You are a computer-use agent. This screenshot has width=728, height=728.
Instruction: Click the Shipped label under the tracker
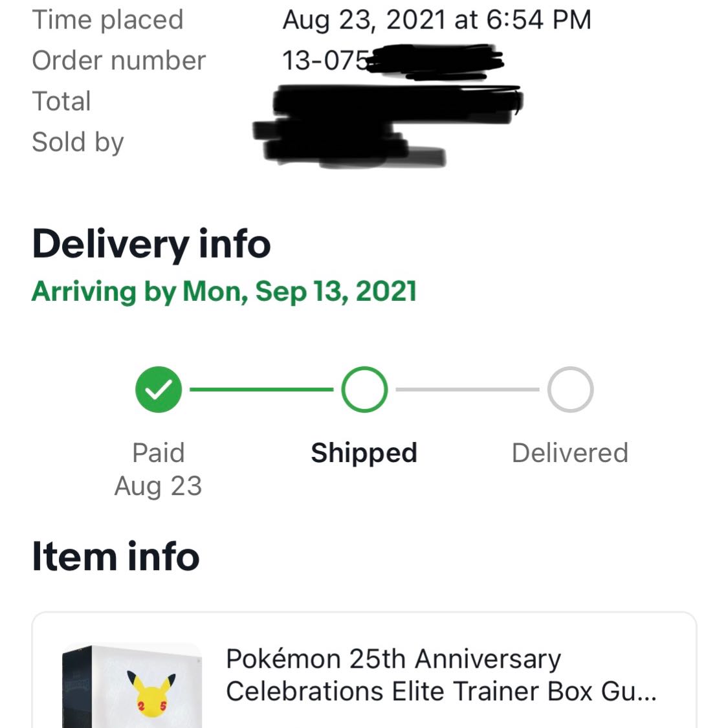coord(364,452)
